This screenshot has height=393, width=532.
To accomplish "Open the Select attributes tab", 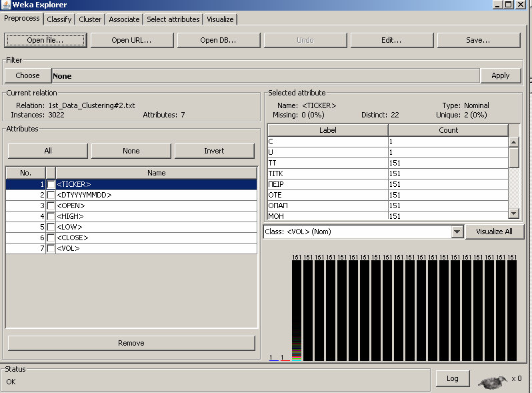I will 173,19.
